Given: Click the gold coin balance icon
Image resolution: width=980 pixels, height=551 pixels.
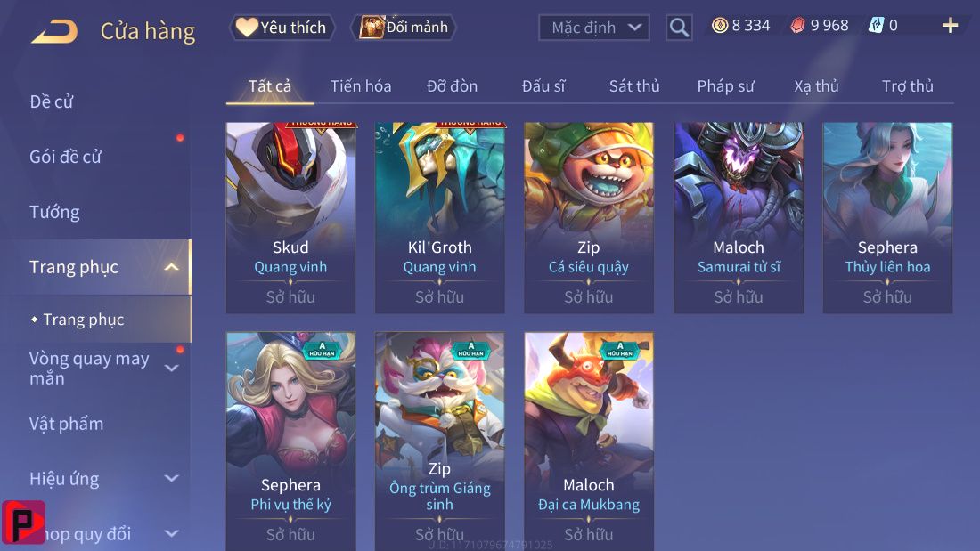Looking at the screenshot, I should tap(720, 26).
